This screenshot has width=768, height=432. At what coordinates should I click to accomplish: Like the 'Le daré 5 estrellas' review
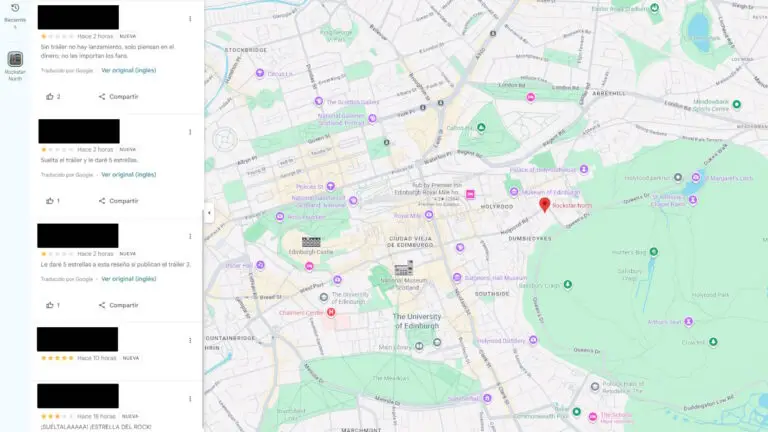[x=50, y=305]
